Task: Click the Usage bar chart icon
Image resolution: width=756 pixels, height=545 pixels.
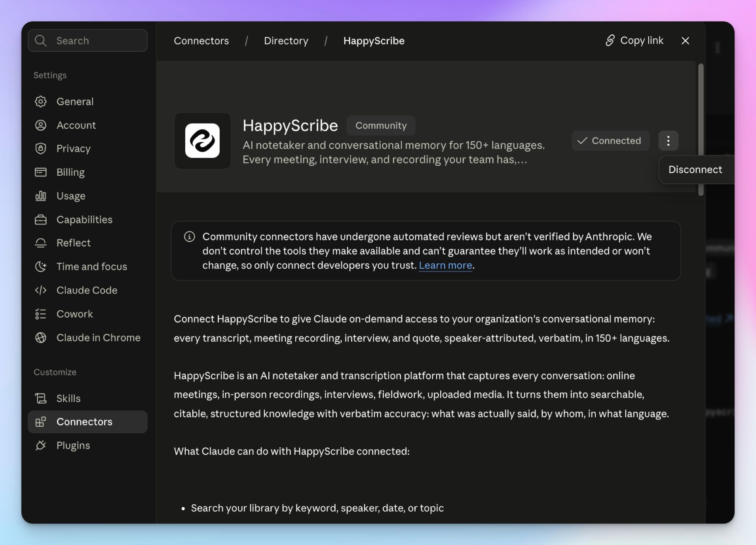Action: click(x=41, y=196)
